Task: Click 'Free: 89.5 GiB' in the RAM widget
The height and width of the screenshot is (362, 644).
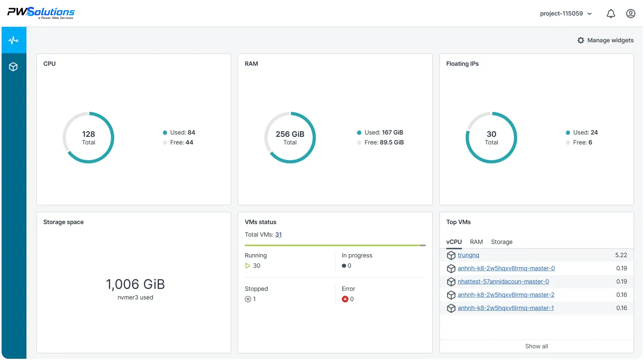Action: coord(384,143)
